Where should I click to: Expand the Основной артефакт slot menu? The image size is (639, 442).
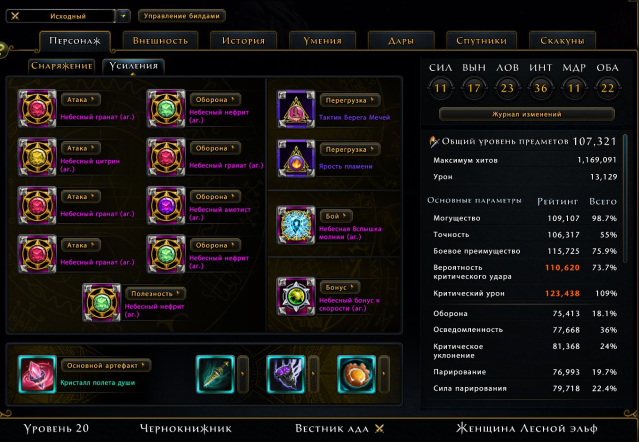pos(106,365)
